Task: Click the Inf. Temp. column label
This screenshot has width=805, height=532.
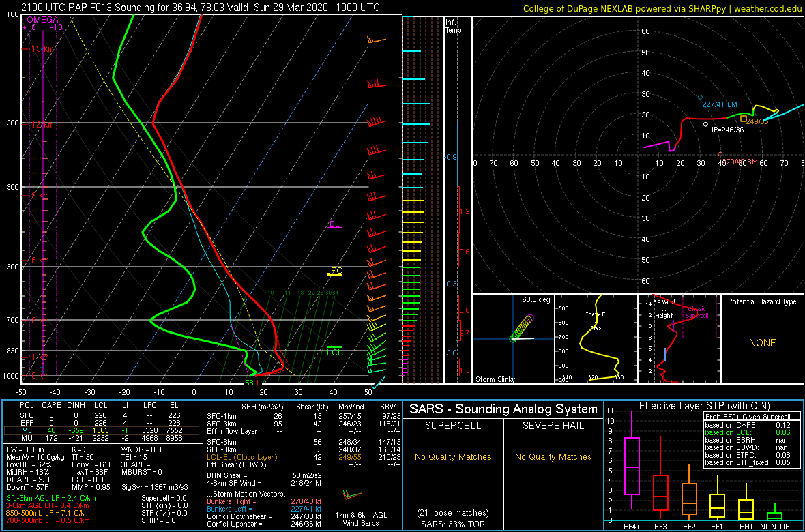Action: click(x=455, y=27)
